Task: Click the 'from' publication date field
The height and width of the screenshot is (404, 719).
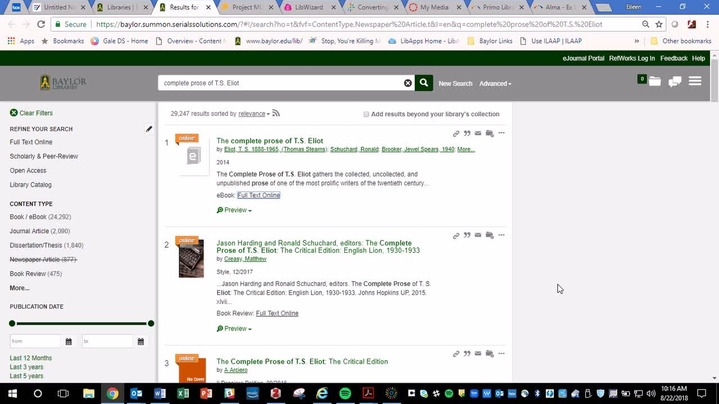Action: click(35, 341)
